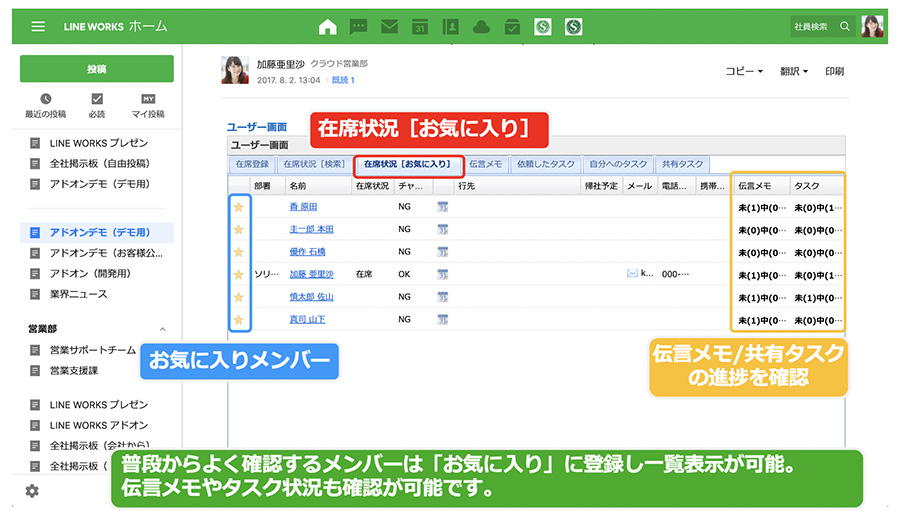The image size is (900, 511).
Task: Go to Home via the house icon
Action: 327,27
